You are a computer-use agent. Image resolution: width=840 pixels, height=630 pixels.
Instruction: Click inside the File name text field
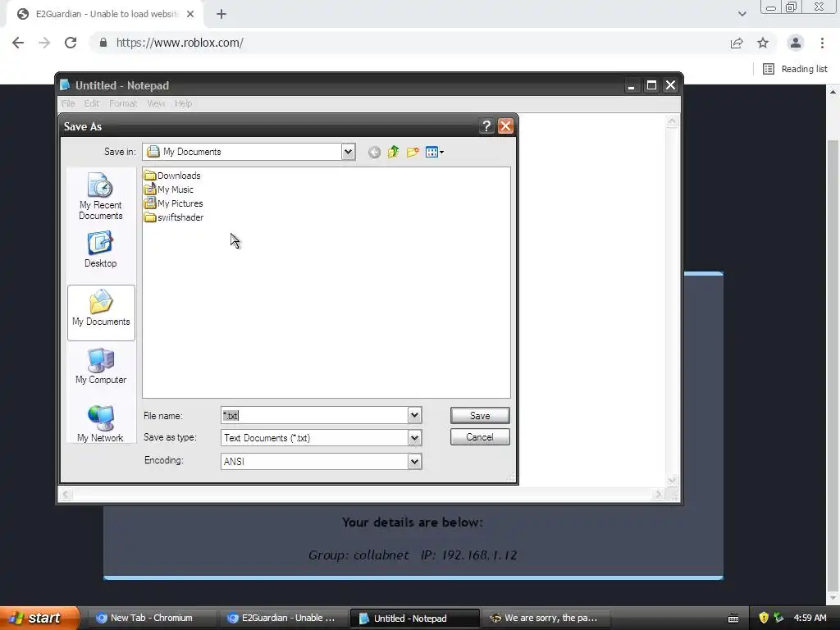tap(314, 415)
